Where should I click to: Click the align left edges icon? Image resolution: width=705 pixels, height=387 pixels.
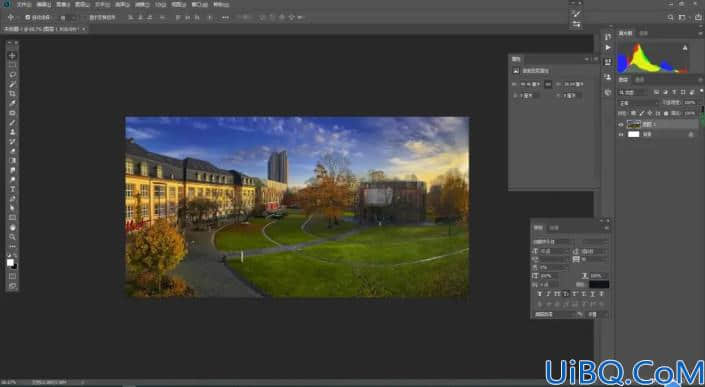[131, 17]
